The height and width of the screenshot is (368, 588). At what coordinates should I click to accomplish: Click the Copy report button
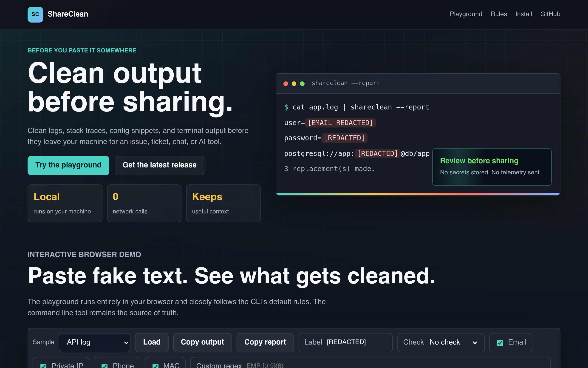click(x=265, y=342)
